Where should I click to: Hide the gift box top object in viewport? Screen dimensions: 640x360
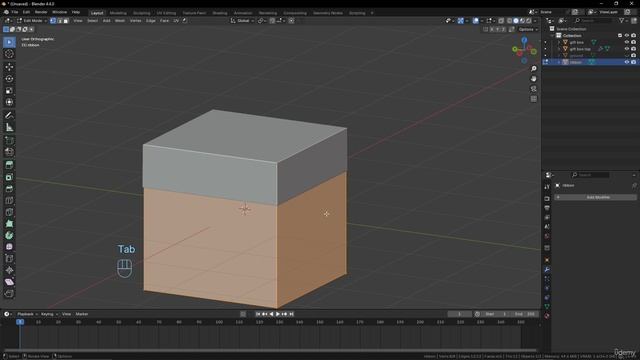627,49
